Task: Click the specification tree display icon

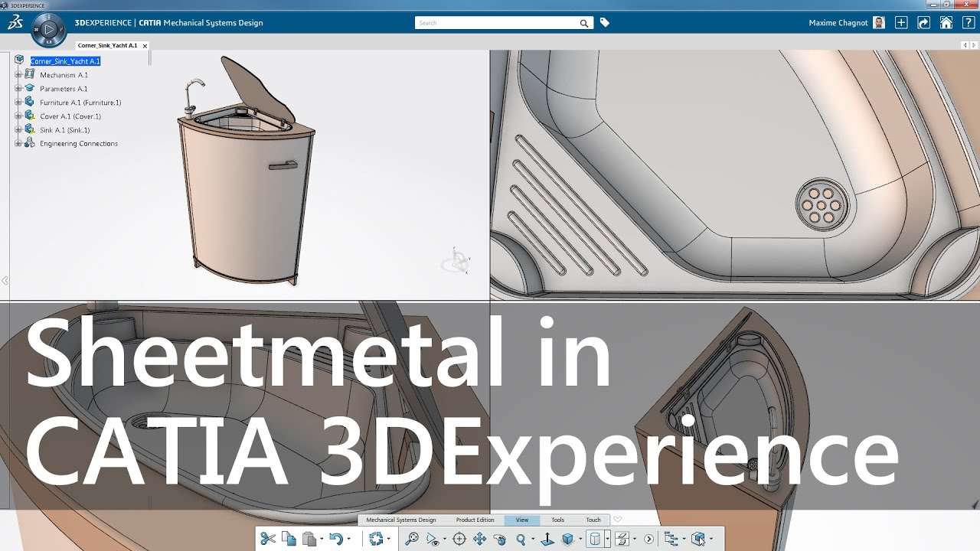Action: pos(671,539)
